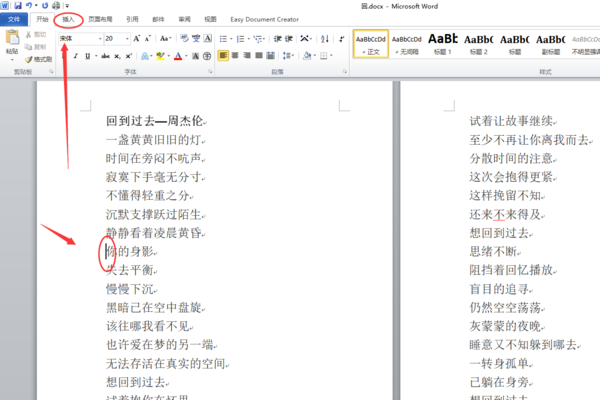Open the 字体 Font dialog launcher

coord(210,72)
